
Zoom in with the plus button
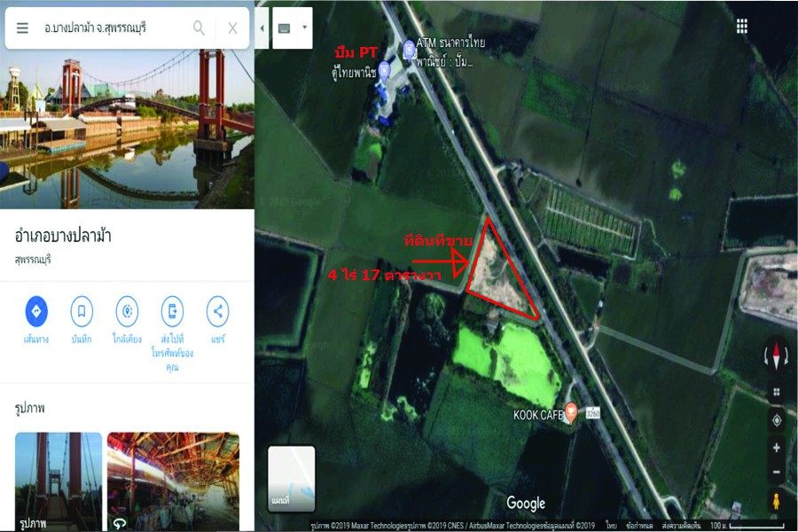pos(777,448)
